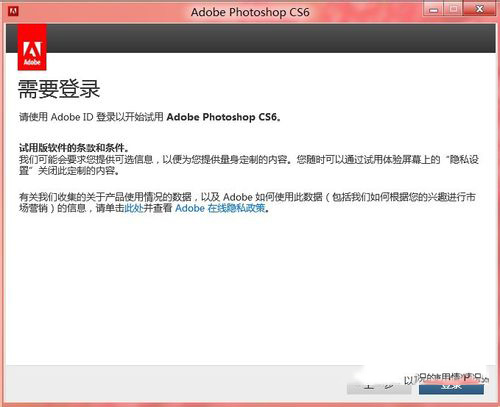The width and height of the screenshot is (500, 407).
Task: Open the 'Adobe 在线隐私政策' link
Action: [220, 208]
